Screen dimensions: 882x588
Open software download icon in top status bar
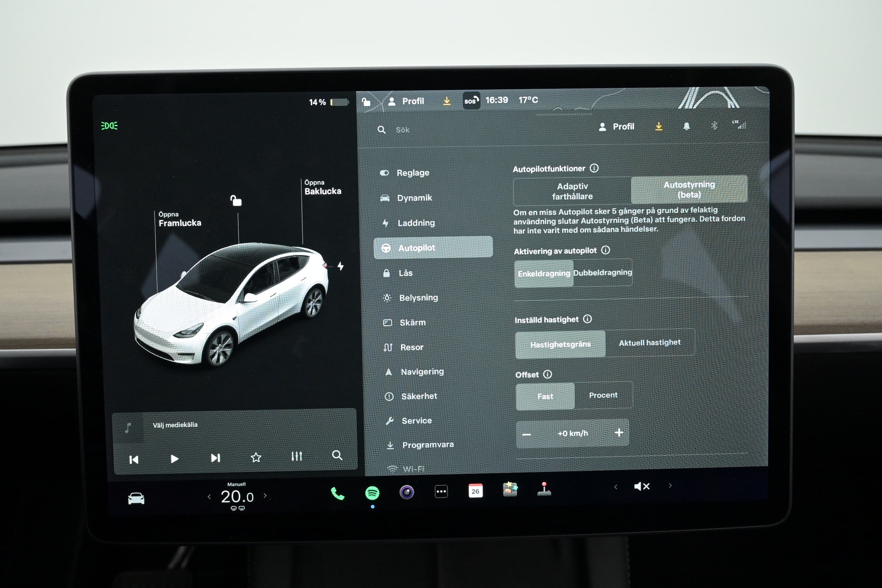pyautogui.click(x=447, y=101)
